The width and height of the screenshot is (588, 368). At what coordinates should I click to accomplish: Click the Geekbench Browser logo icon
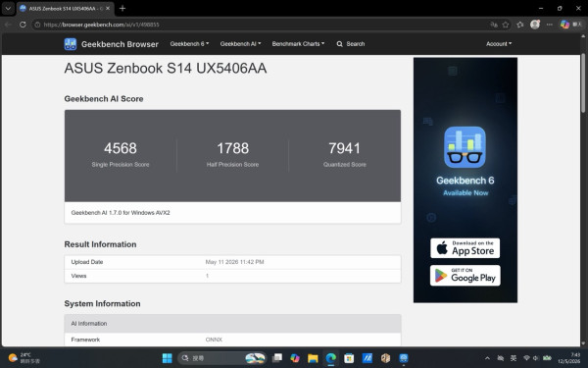71,44
